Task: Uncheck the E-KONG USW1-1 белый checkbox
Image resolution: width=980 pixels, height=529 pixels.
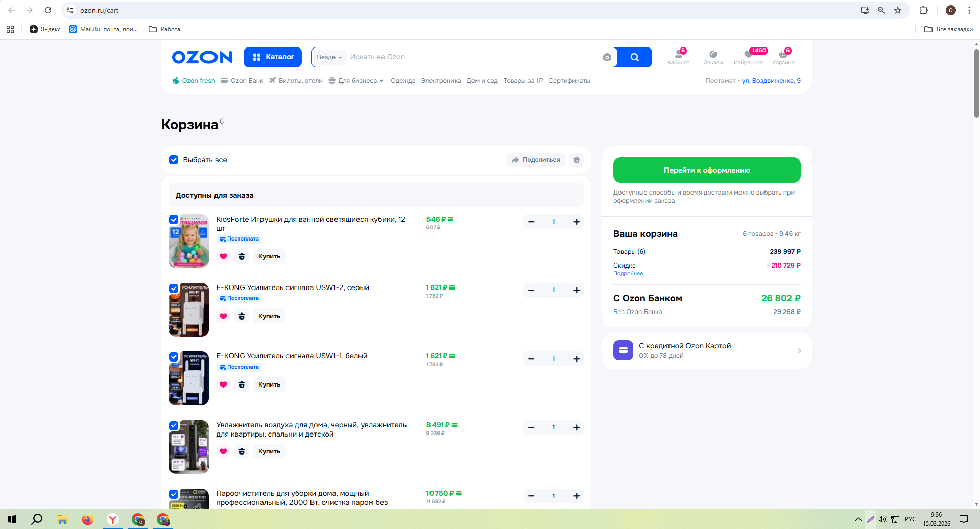Action: tap(174, 356)
